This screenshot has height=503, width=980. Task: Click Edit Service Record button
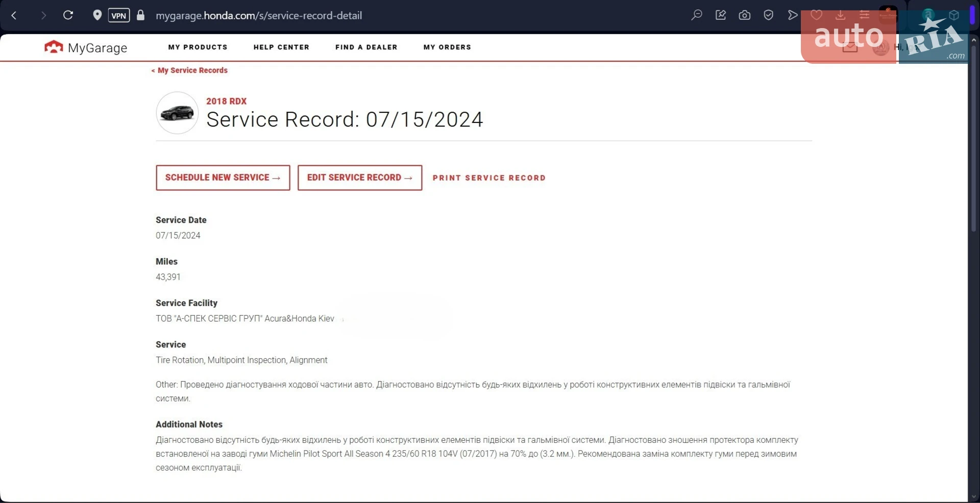(x=360, y=178)
